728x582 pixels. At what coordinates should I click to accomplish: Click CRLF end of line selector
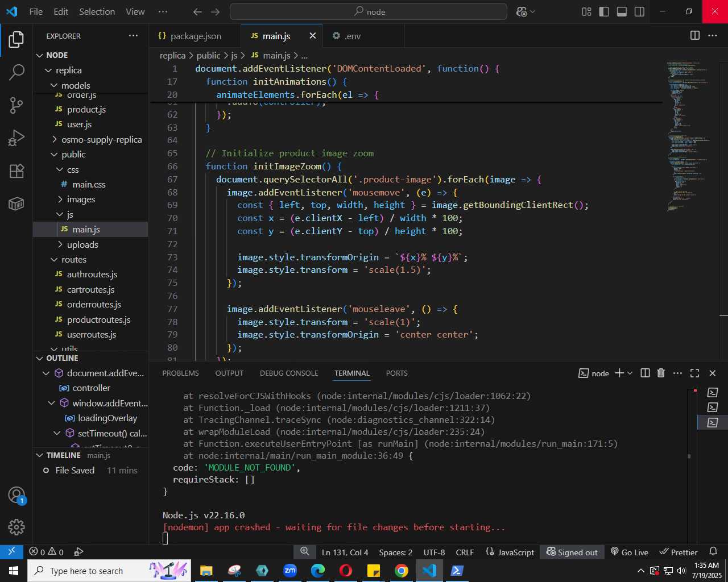pyautogui.click(x=465, y=552)
